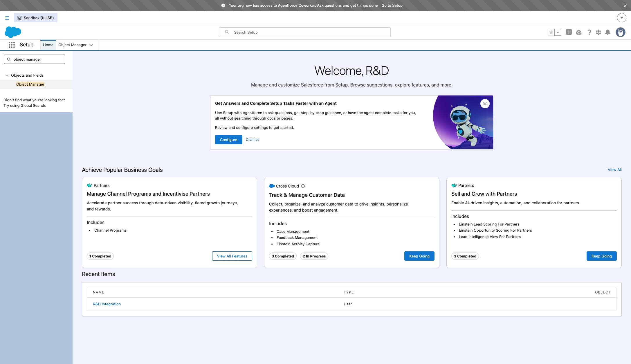631x364 pixels.
Task: Click the Sandbox (fullSB) chip
Action: (x=36, y=18)
